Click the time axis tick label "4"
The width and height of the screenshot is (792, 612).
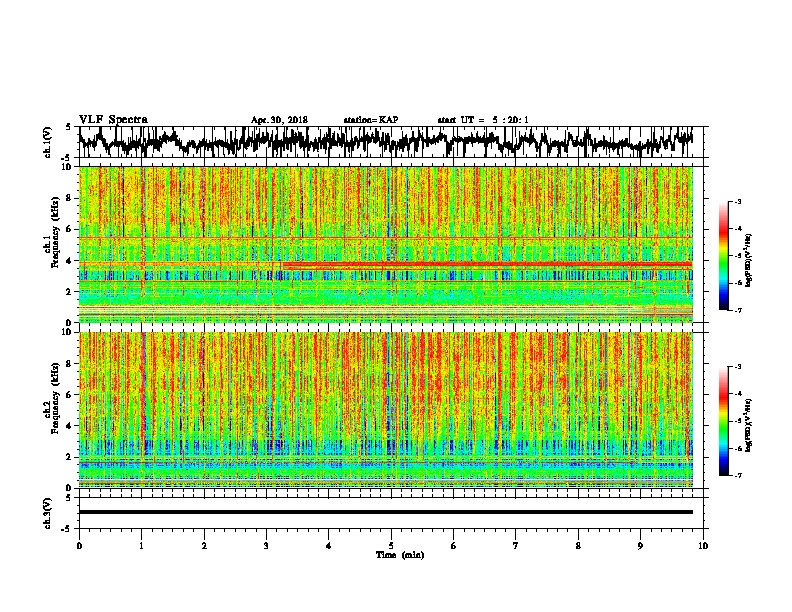click(329, 546)
